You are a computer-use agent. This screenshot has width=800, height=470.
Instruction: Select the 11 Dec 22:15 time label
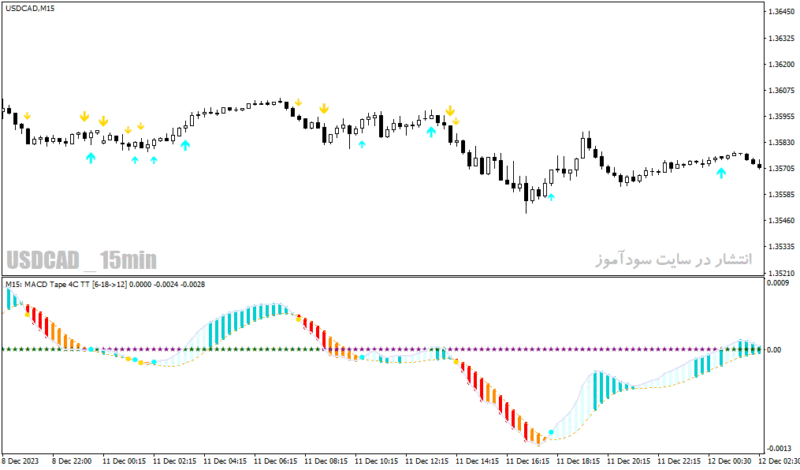pyautogui.click(x=680, y=461)
